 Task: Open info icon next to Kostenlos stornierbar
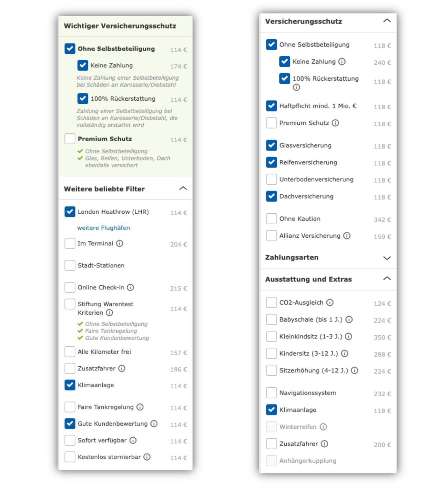[147, 457]
